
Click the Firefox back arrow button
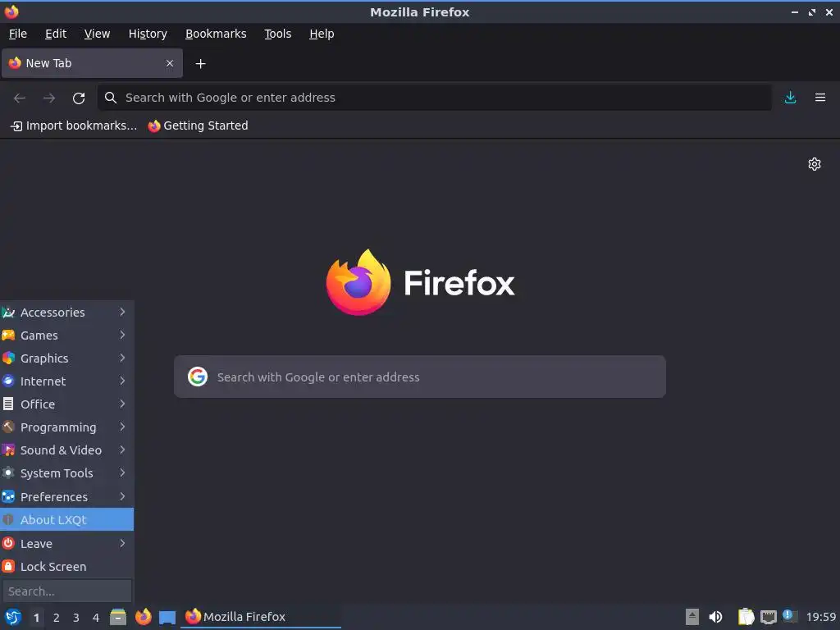click(20, 98)
